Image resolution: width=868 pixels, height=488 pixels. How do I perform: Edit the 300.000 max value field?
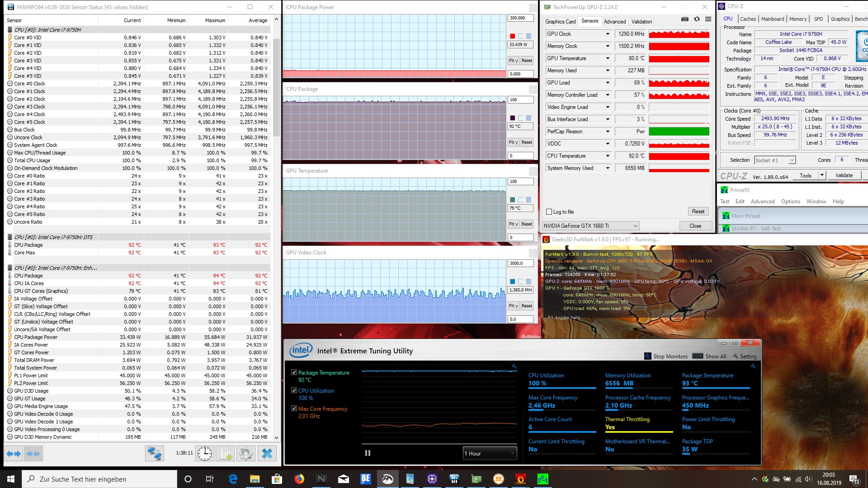point(520,18)
